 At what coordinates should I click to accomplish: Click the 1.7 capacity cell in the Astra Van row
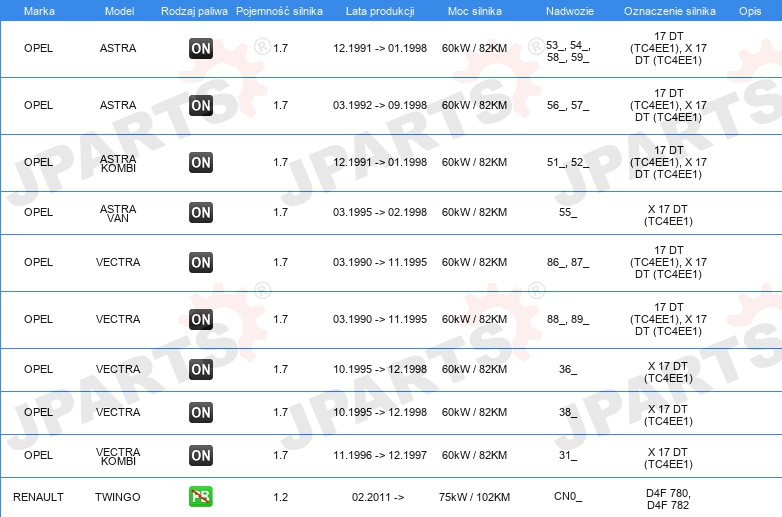pos(281,212)
